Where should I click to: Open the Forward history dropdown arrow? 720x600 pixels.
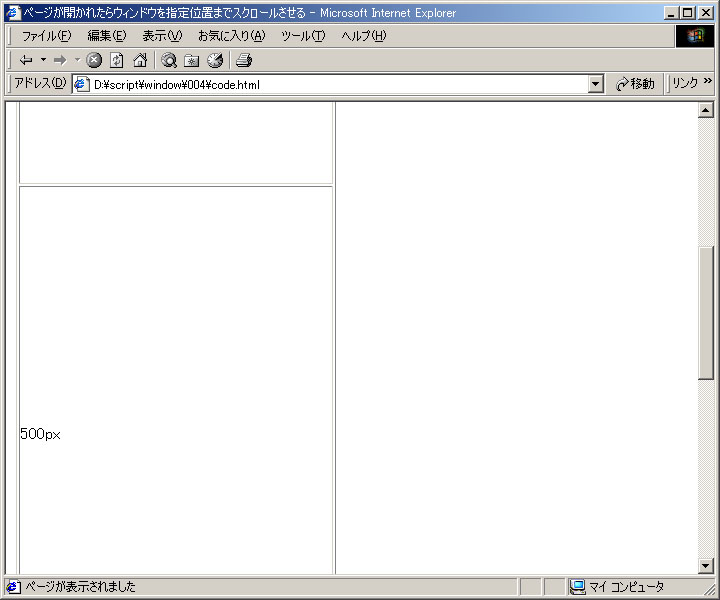[78, 60]
